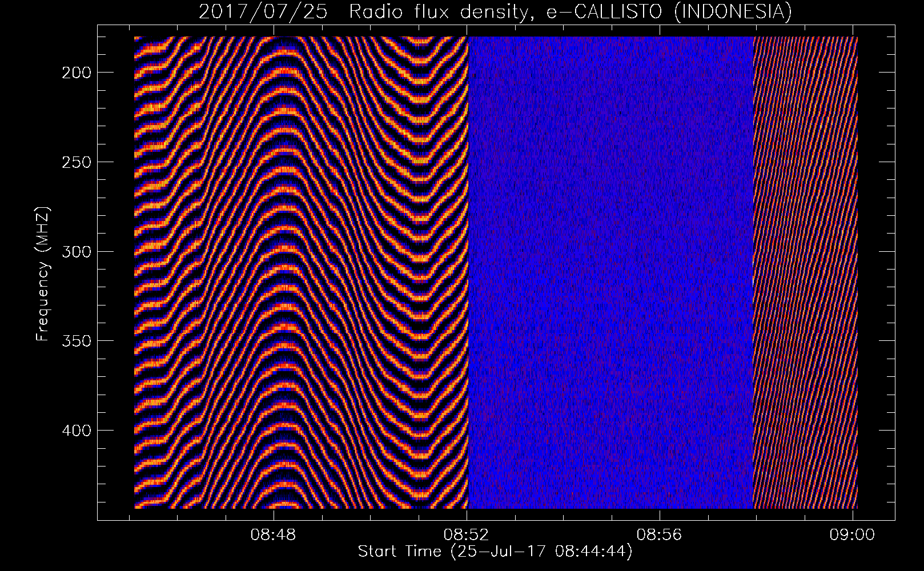Screen dimensions: 924x571
Task: Click the 350 frequency tick label
Action: coord(75,341)
